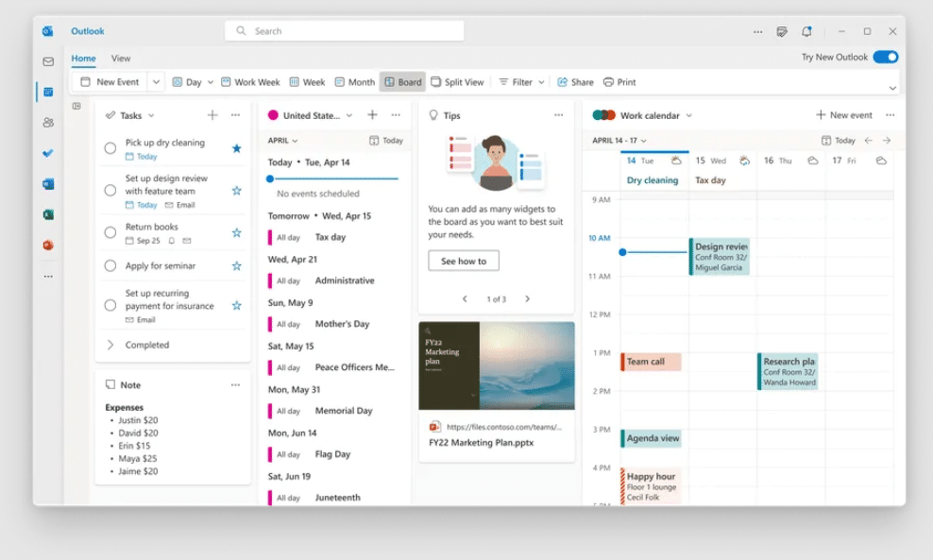The height and width of the screenshot is (560, 933).
Task: Open the Work calendar selector dropdown
Action: tap(689, 115)
